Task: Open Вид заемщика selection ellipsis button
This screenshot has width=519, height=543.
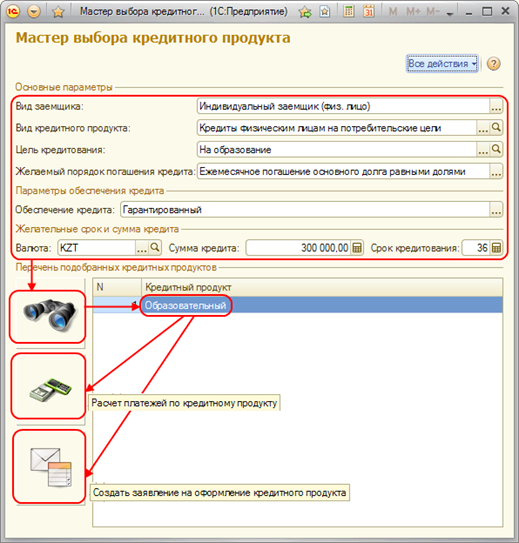Action: [496, 107]
